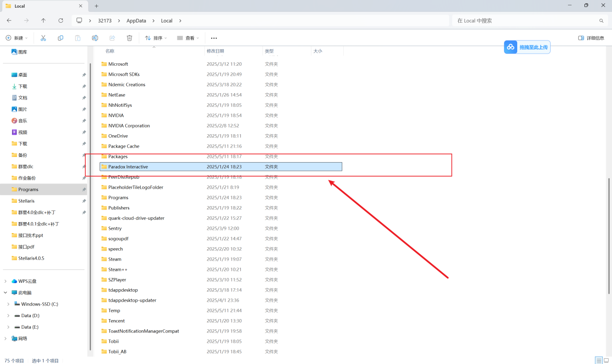Open the Sort 排序 dropdown
This screenshot has width=612, height=364.
click(156, 38)
